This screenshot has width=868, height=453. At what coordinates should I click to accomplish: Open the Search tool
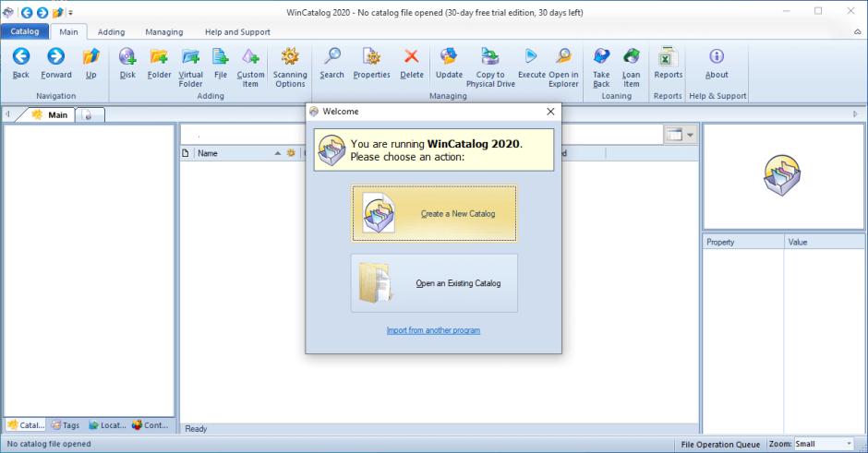coord(332,64)
